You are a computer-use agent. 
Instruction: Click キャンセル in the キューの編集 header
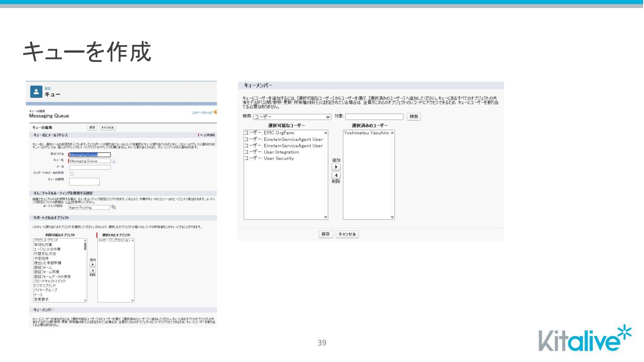pyautogui.click(x=107, y=127)
